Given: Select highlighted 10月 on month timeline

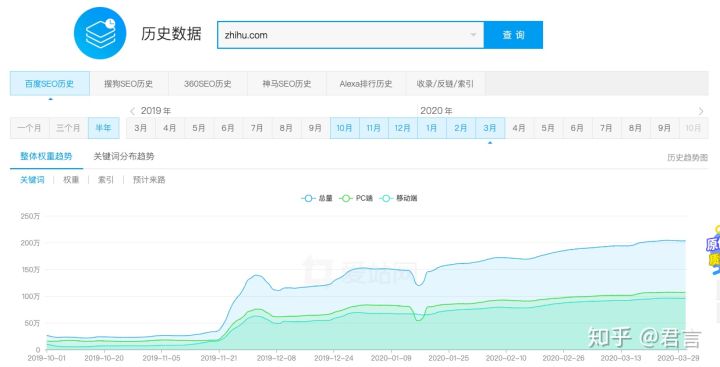Looking at the screenshot, I should click(344, 128).
